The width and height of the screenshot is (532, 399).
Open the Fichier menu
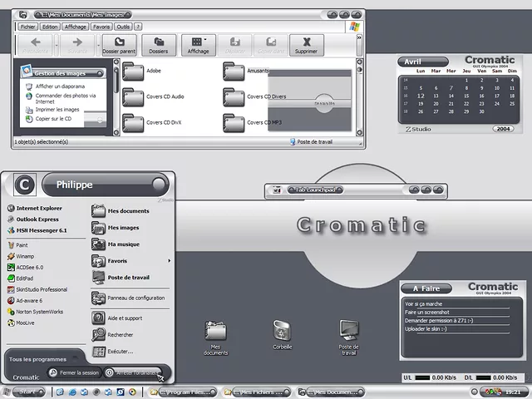tap(27, 27)
